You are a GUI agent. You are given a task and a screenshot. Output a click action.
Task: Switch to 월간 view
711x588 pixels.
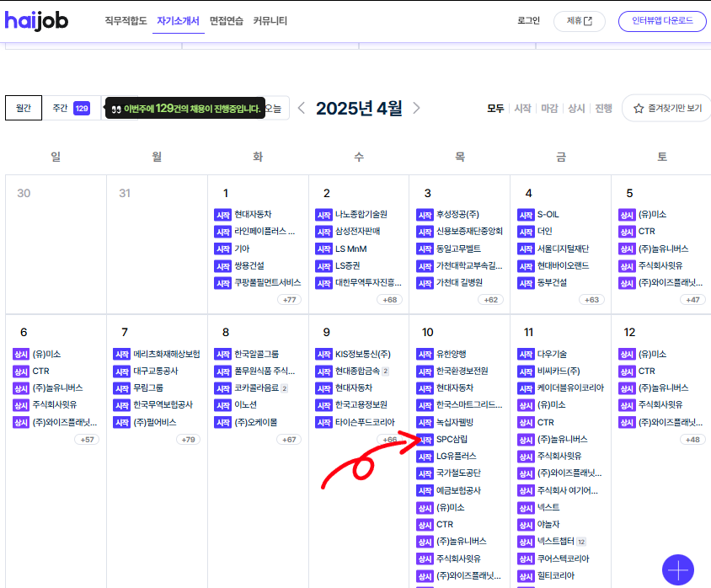24,108
